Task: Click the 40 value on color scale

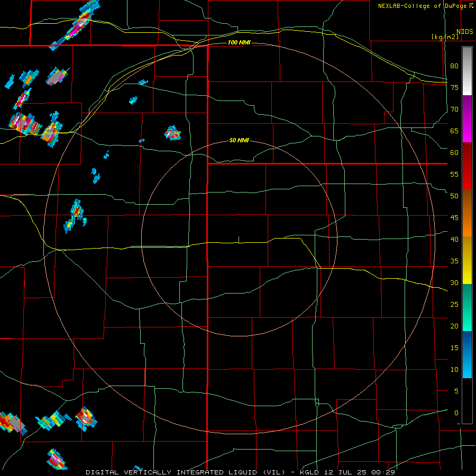Action: pyautogui.click(x=454, y=240)
